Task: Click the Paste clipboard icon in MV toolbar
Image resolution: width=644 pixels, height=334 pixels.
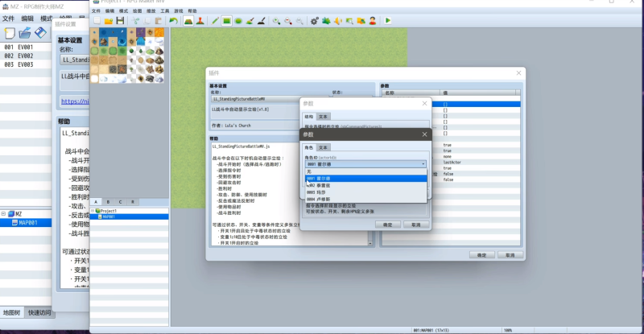Action: tap(158, 21)
